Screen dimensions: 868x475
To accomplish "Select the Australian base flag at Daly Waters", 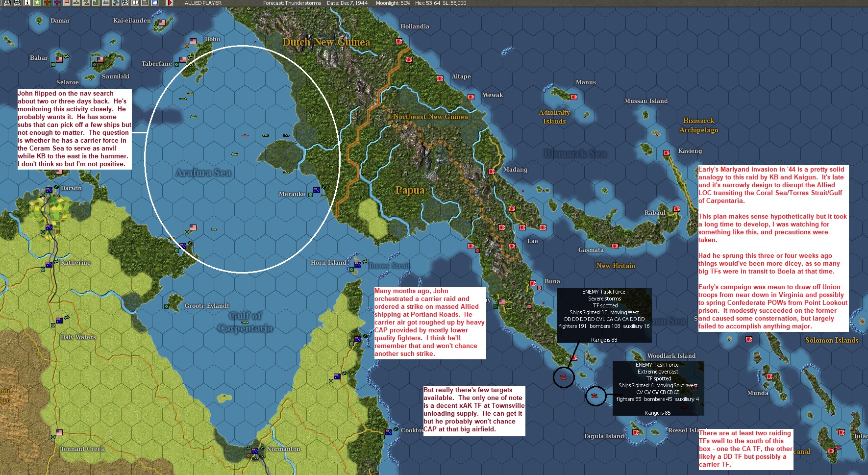I will pyautogui.click(x=59, y=321).
